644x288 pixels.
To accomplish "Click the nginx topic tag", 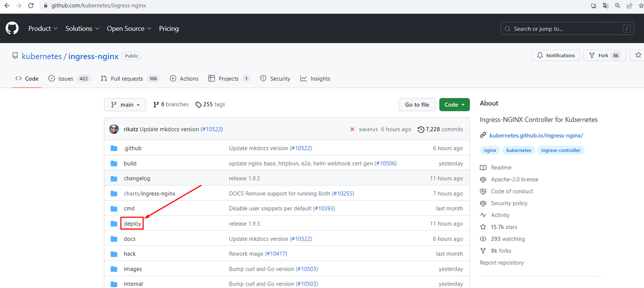I will [x=490, y=150].
